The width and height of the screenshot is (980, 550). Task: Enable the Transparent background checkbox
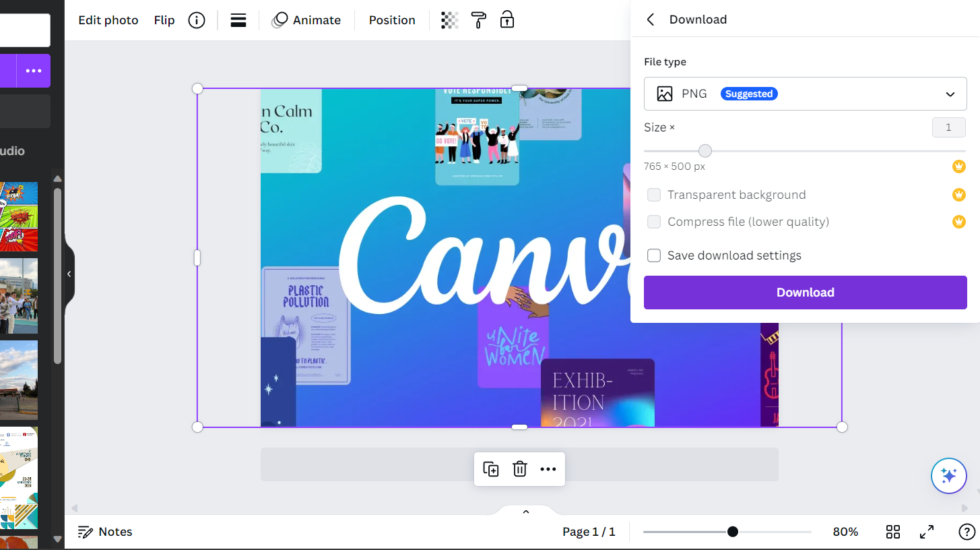pyautogui.click(x=654, y=195)
